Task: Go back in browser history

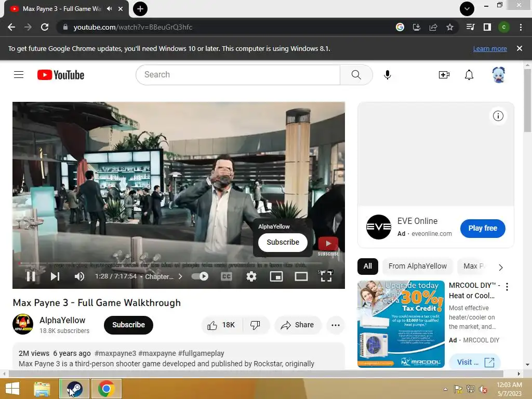Action: click(x=11, y=27)
